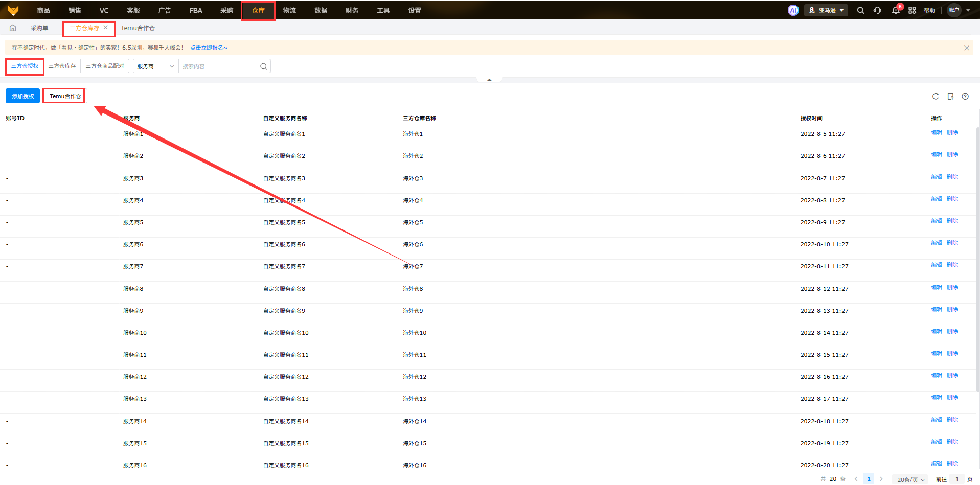This screenshot has height=485, width=980.
Task: Open customer support headset icon
Action: 877,10
